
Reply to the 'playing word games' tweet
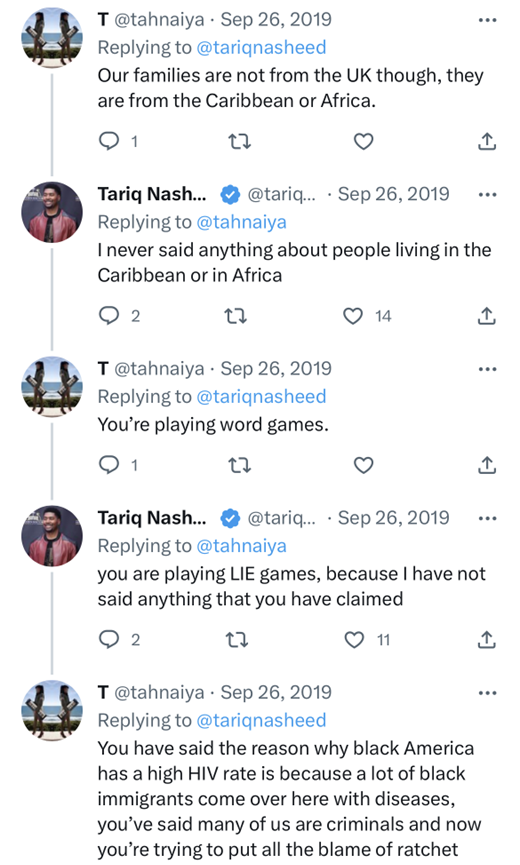[109, 466]
